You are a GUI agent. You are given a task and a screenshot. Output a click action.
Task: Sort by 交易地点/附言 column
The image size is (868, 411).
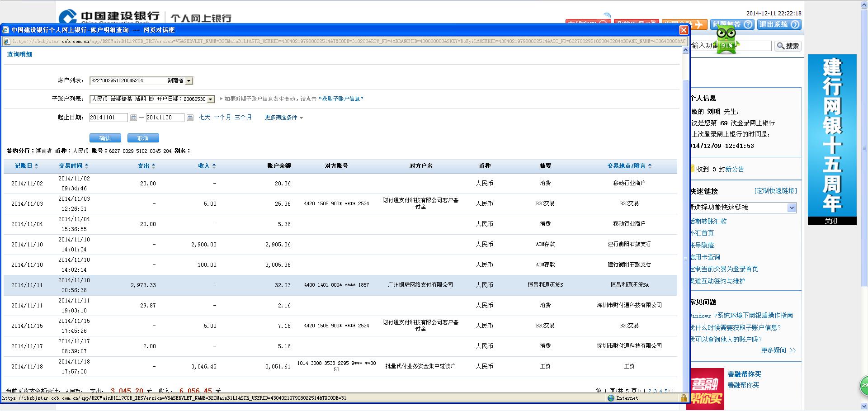[629, 166]
